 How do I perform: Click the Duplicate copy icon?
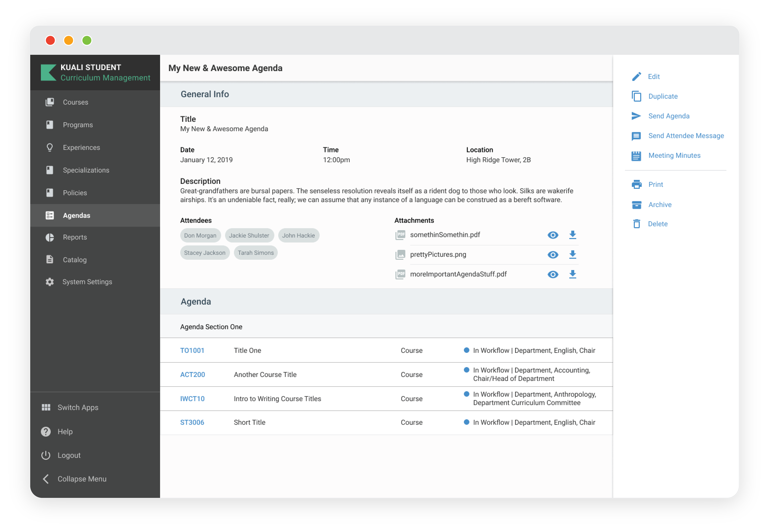(x=636, y=96)
